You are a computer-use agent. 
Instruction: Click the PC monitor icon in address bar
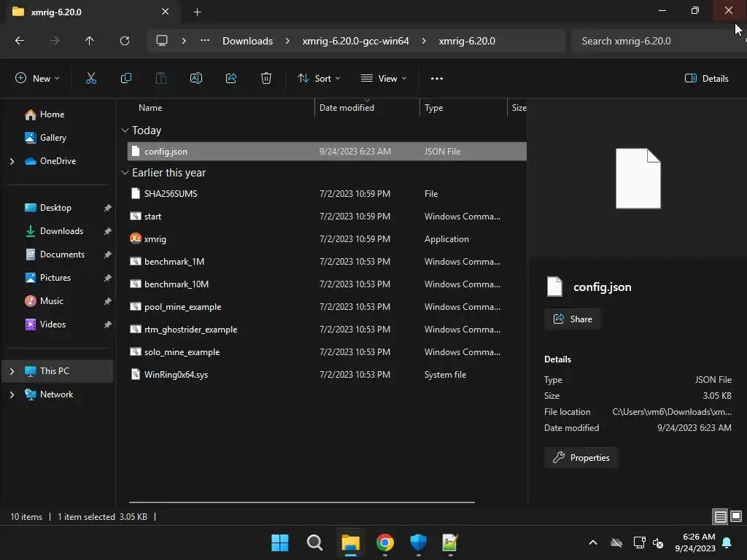pyautogui.click(x=162, y=41)
